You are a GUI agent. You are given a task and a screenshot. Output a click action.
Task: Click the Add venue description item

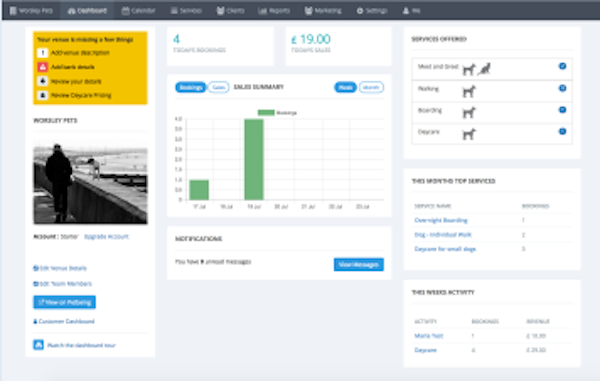point(80,53)
